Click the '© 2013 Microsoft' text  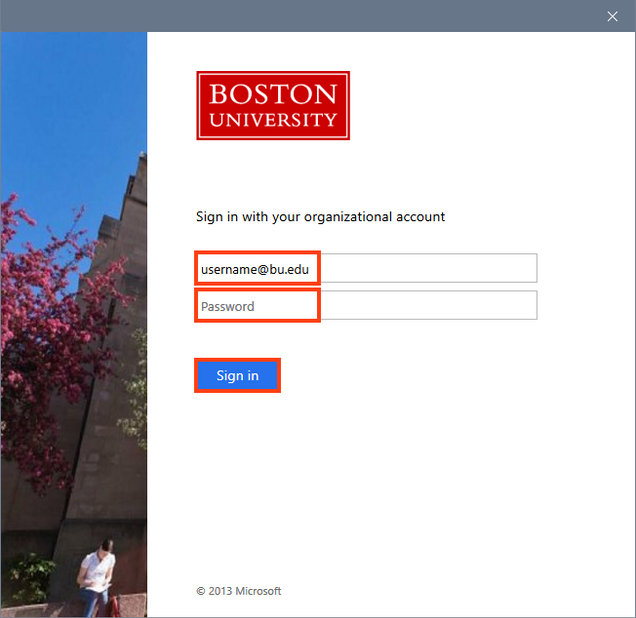click(238, 591)
